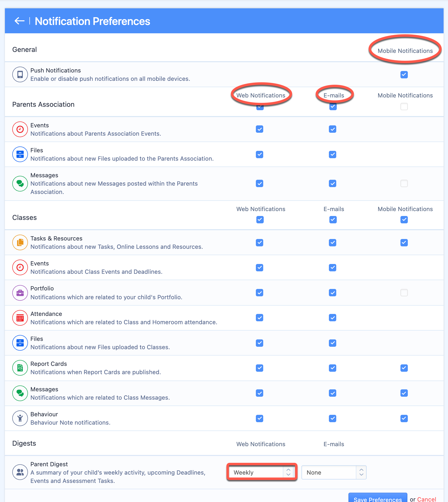Click the Portfolio briefcase icon
The image size is (448, 502).
[x=20, y=293]
